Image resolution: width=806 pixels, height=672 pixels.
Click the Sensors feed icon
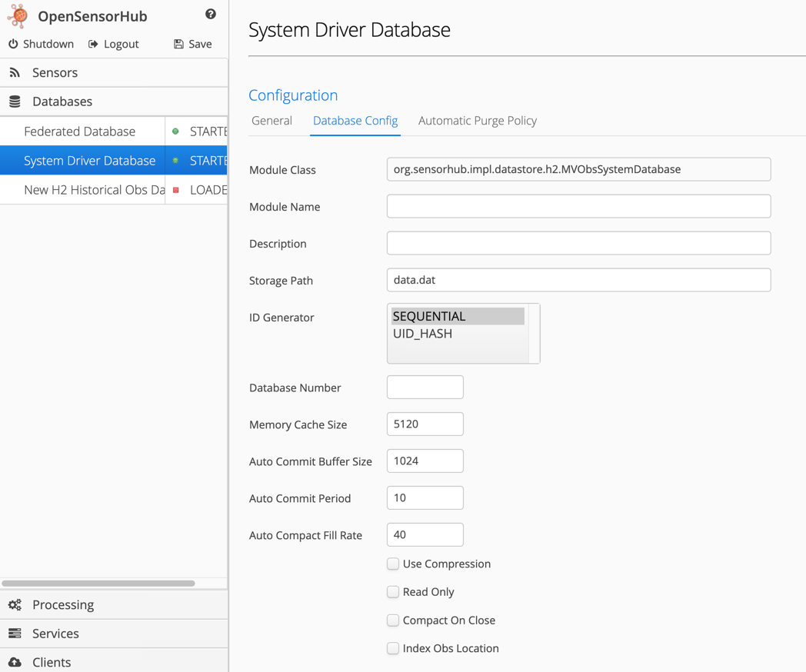click(15, 72)
